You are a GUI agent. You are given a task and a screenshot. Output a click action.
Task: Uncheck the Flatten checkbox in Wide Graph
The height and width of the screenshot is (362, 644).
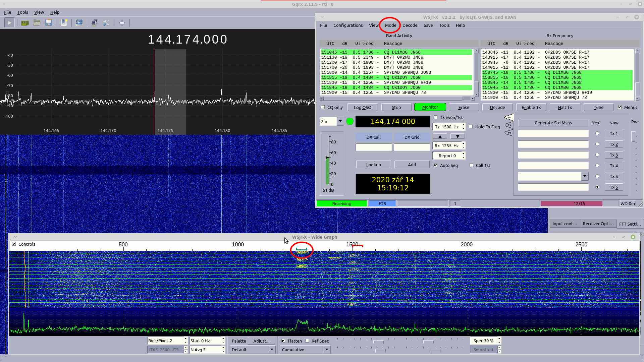coord(283,341)
